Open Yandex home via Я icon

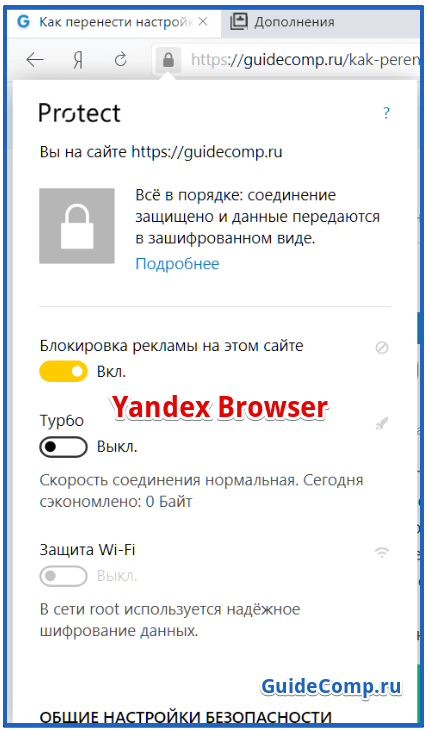pyautogui.click(x=78, y=60)
